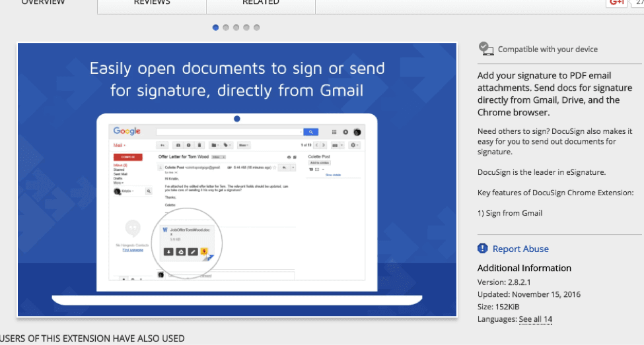Screen dimensions: 644x345
Task: Click the Report Abuse shield icon
Action: tap(483, 249)
